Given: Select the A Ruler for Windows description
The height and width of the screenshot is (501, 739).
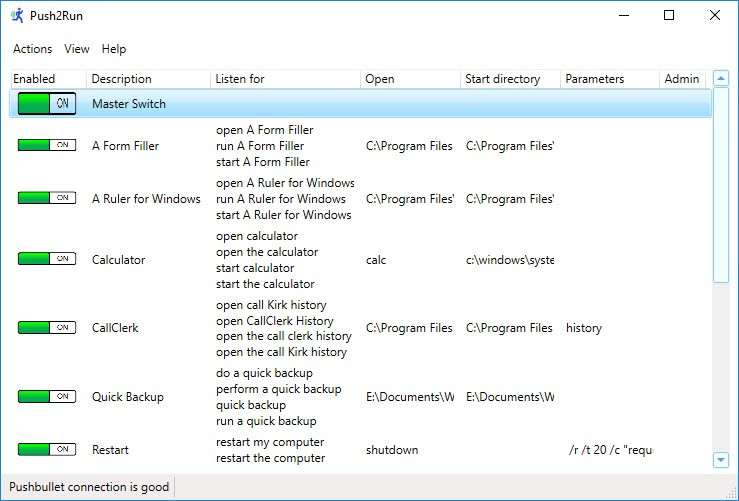Looking at the screenshot, I should [x=146, y=198].
